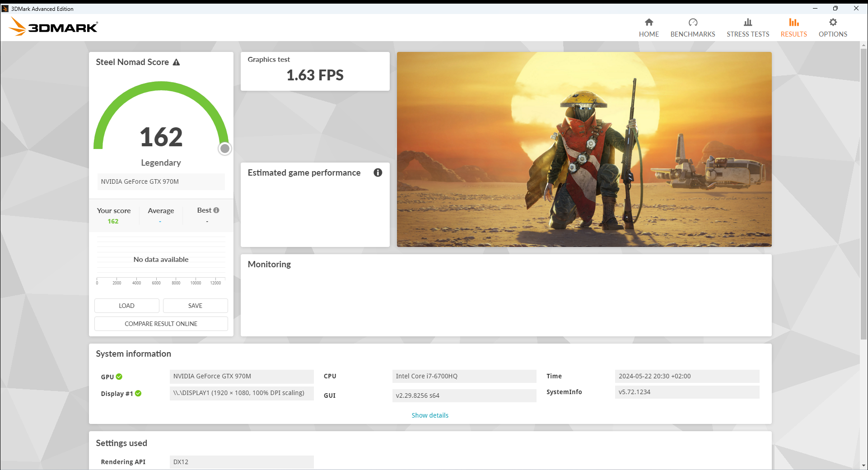Click the Settings used heading
Screen dimensions: 868x470
tap(121, 443)
